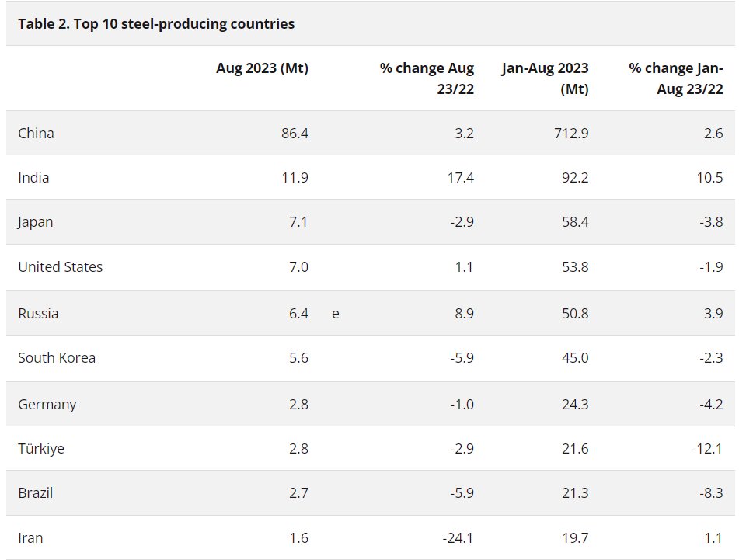Click the 'Jan-Aug 2023 (Mt)' column header

[545, 78]
